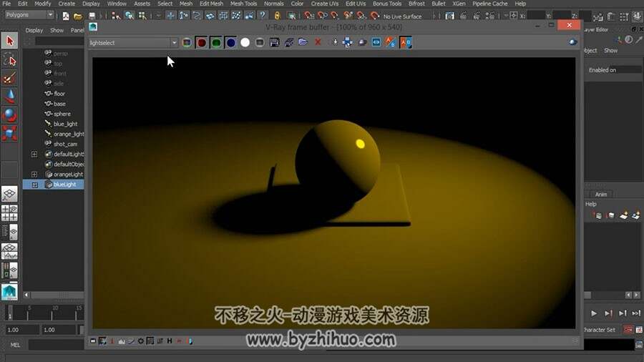The height and width of the screenshot is (362, 644).
Task: Toggle the blue channel in V-Ray frame buffer
Action: coord(231,42)
